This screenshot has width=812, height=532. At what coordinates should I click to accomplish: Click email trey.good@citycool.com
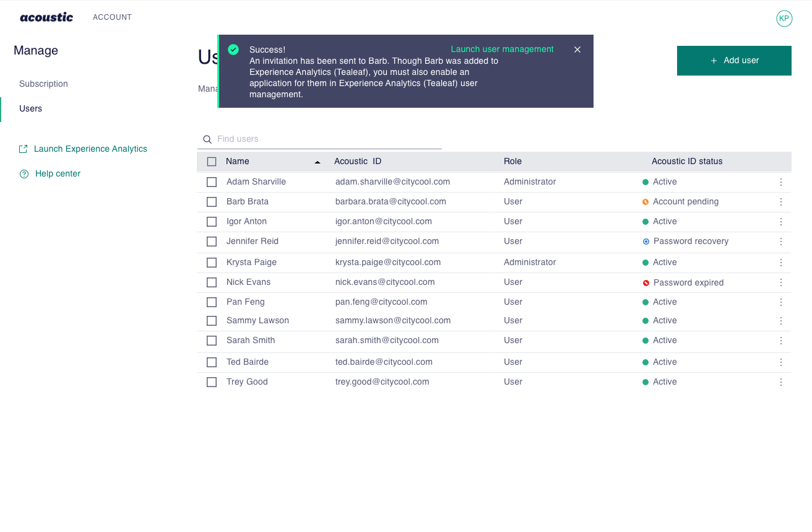(382, 382)
